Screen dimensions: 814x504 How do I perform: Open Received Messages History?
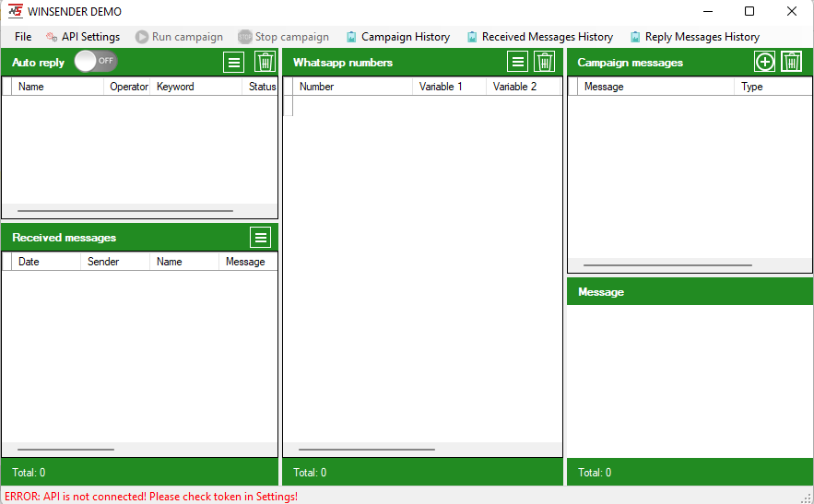click(540, 37)
